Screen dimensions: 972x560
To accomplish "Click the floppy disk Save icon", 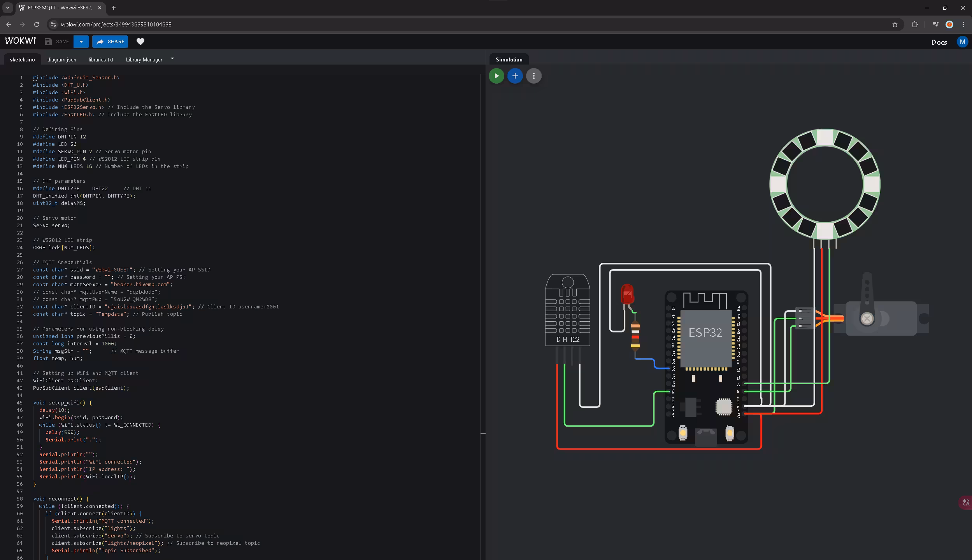I will 48,42.
